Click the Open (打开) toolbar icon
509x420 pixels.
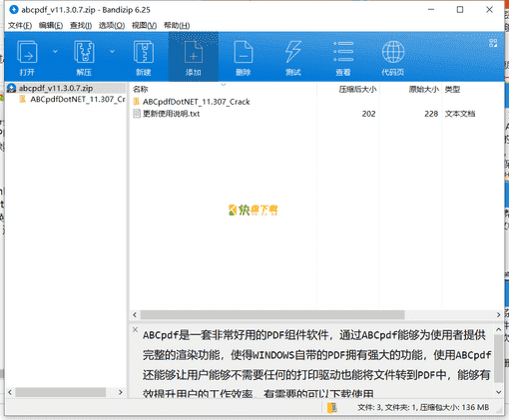27,52
